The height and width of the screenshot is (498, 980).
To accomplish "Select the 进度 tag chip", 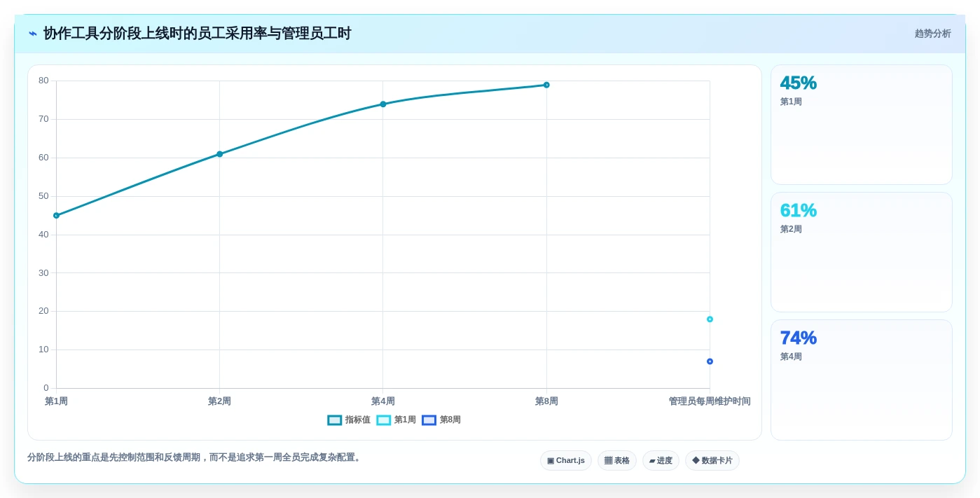I will (661, 461).
